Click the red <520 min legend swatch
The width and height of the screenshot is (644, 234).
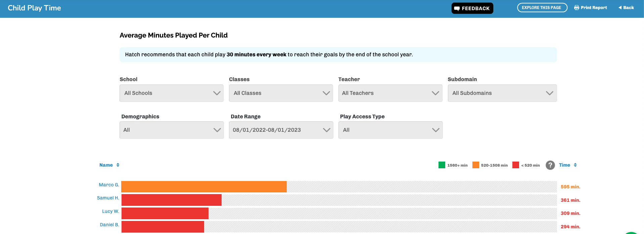pyautogui.click(x=516, y=165)
